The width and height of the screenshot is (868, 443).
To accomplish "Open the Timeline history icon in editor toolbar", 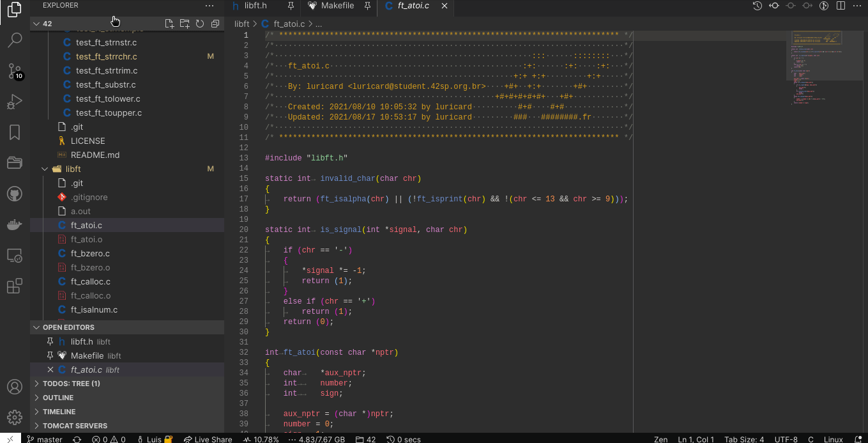I will click(x=756, y=7).
